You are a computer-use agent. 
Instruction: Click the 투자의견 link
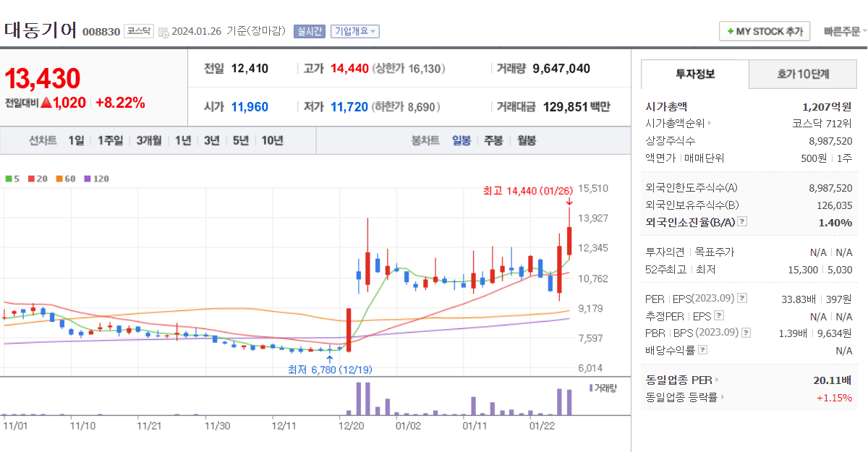665,252
